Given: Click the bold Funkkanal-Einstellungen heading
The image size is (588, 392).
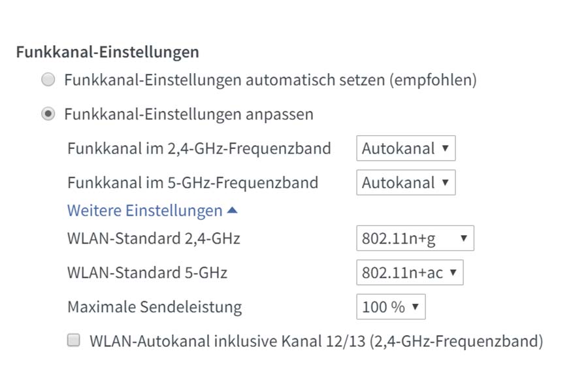Looking at the screenshot, I should pyautogui.click(x=107, y=52).
